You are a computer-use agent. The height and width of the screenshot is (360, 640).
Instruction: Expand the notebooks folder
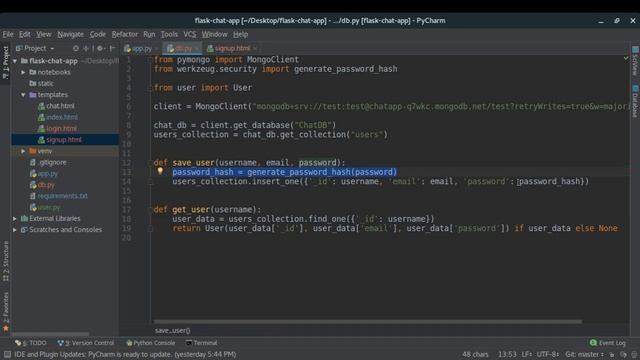[x=23, y=72]
